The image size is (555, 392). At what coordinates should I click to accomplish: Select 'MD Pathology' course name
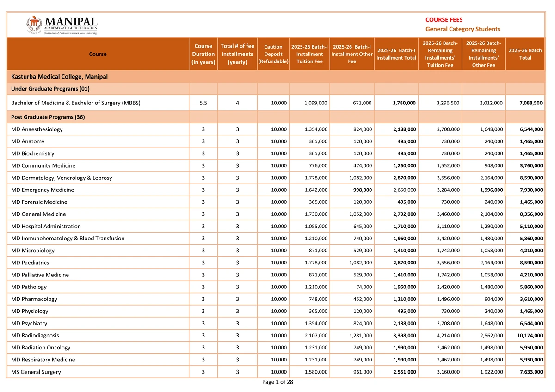29,287
